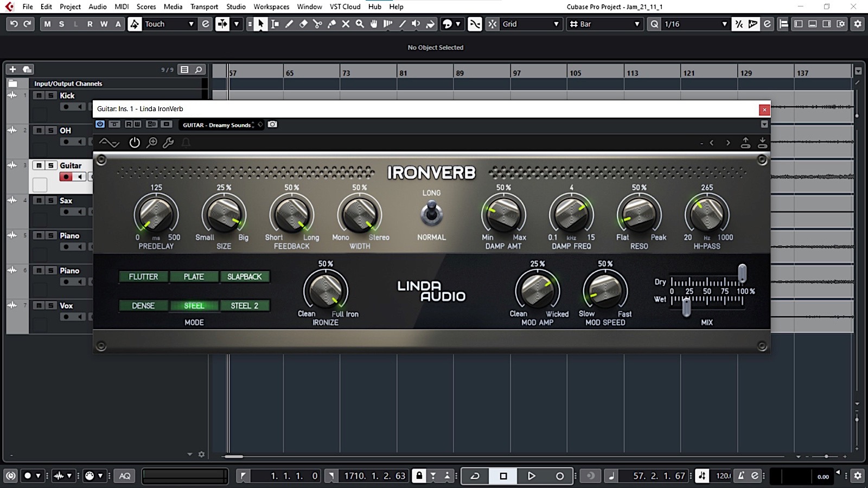Mute the Kick track
The height and width of the screenshot is (488, 868).
tap(39, 95)
